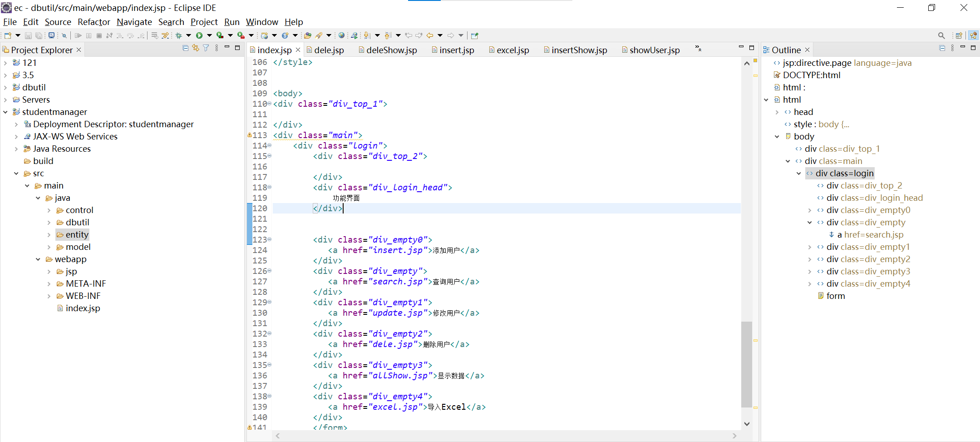Click the editor scroll-up arrow
This screenshot has width=980, height=442.
coord(747,64)
